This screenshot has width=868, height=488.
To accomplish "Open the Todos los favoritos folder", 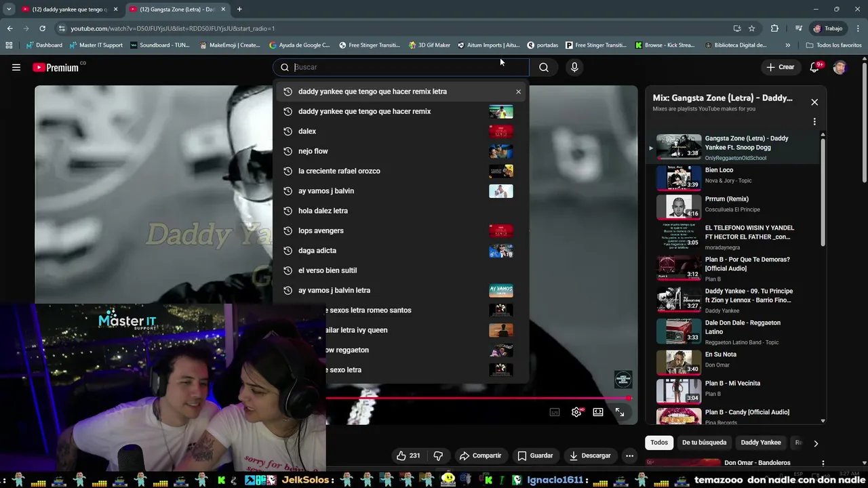I will 834,45.
